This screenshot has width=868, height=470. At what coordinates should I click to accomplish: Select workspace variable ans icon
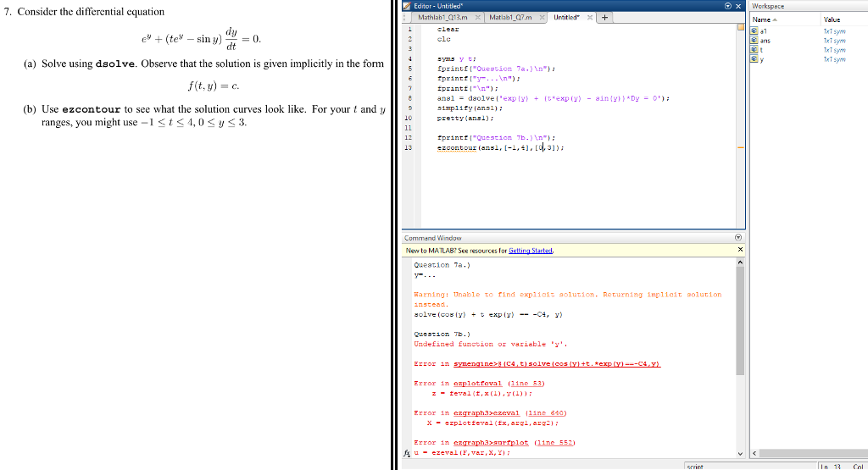pyautogui.click(x=754, y=41)
